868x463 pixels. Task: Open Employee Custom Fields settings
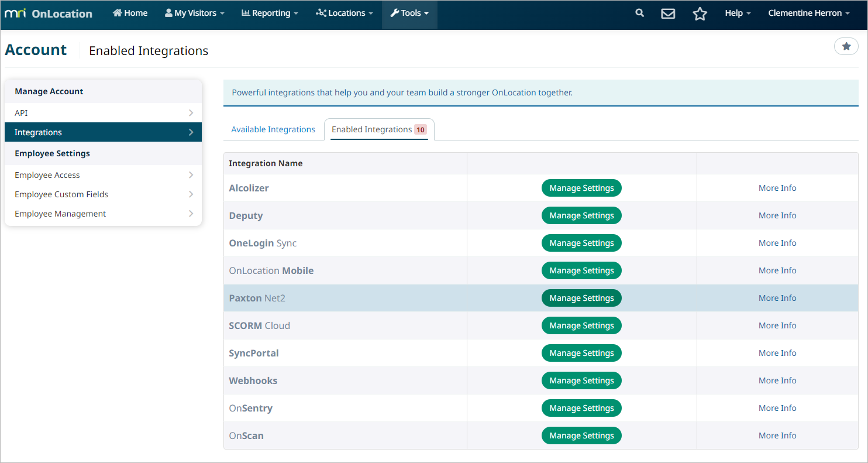[x=103, y=194]
